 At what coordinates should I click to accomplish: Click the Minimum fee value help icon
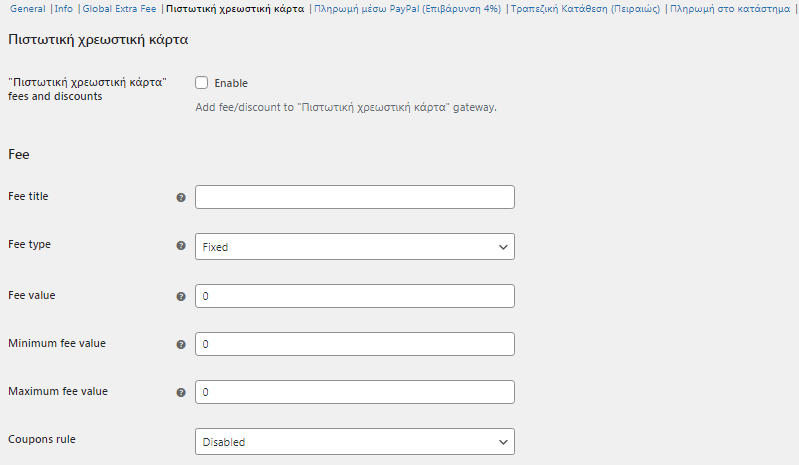tap(181, 344)
